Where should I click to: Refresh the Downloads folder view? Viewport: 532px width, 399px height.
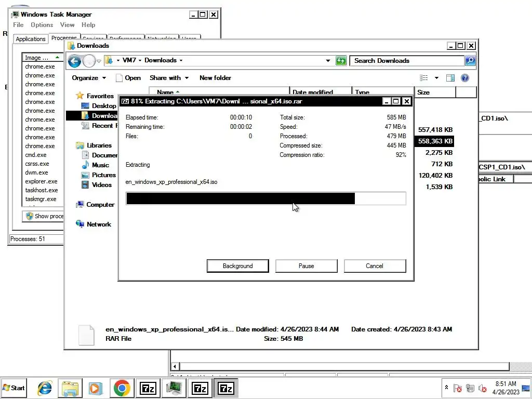pyautogui.click(x=341, y=61)
